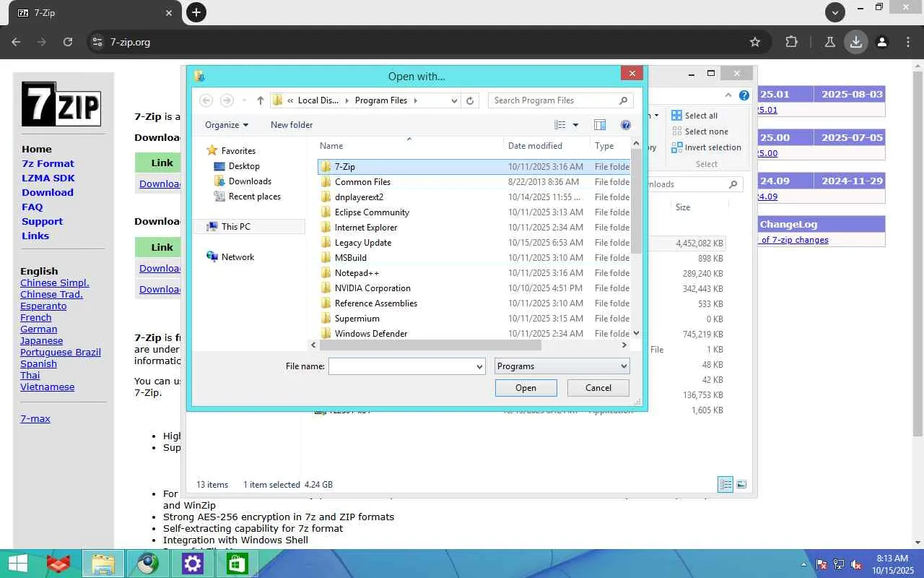Click Invert selection in Explorer ribbon
This screenshot has width=924, height=578.
pyautogui.click(x=706, y=147)
